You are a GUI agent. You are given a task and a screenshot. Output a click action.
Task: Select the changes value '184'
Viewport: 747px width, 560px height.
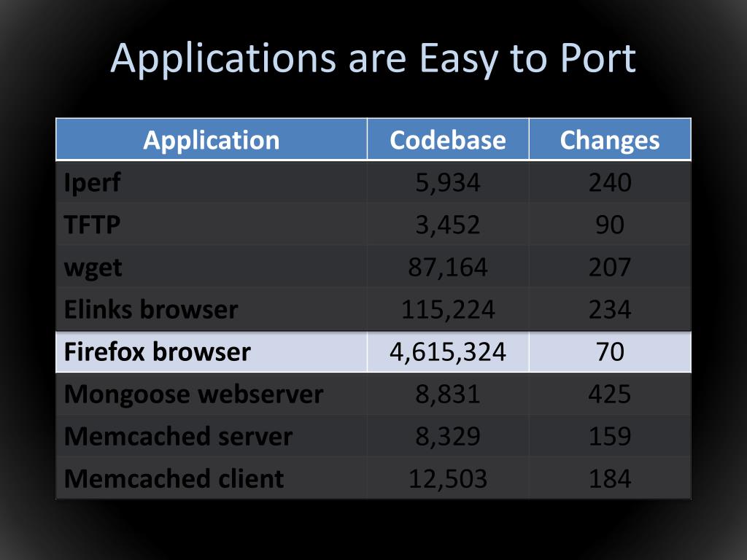[610, 478]
